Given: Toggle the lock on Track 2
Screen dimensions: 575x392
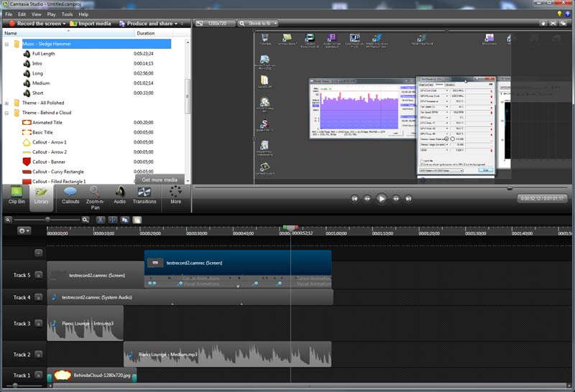Looking at the screenshot, I should (x=39, y=354).
